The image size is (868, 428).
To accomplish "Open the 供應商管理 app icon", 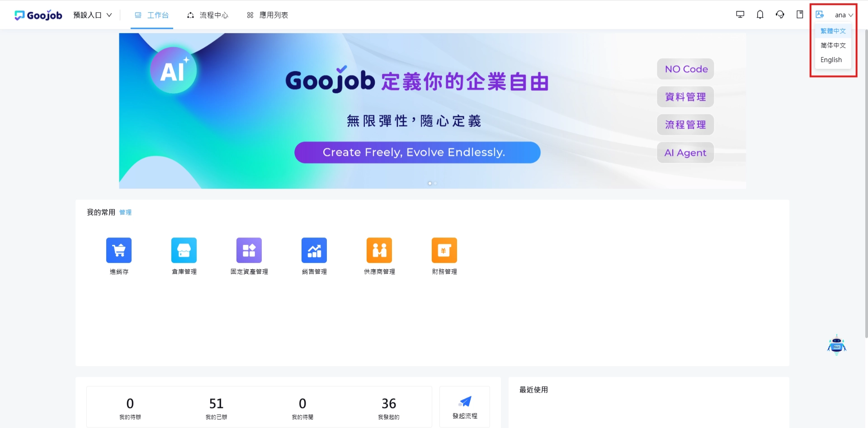I will click(x=379, y=250).
